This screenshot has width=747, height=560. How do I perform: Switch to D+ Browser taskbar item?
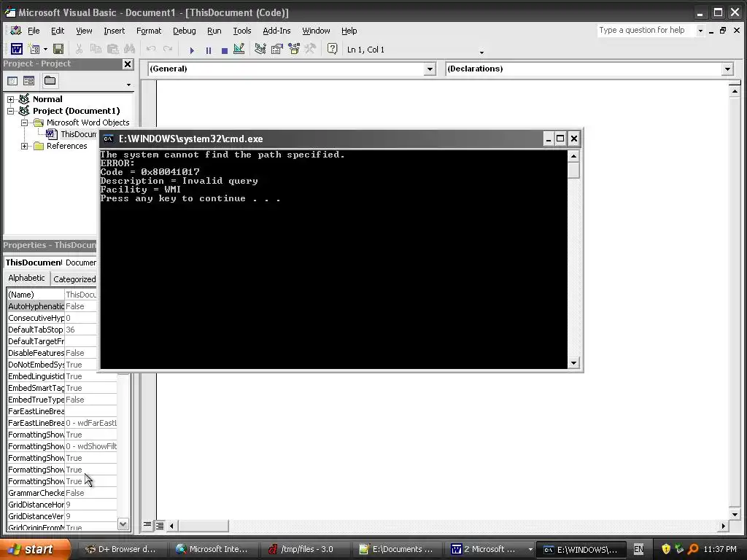click(x=122, y=549)
